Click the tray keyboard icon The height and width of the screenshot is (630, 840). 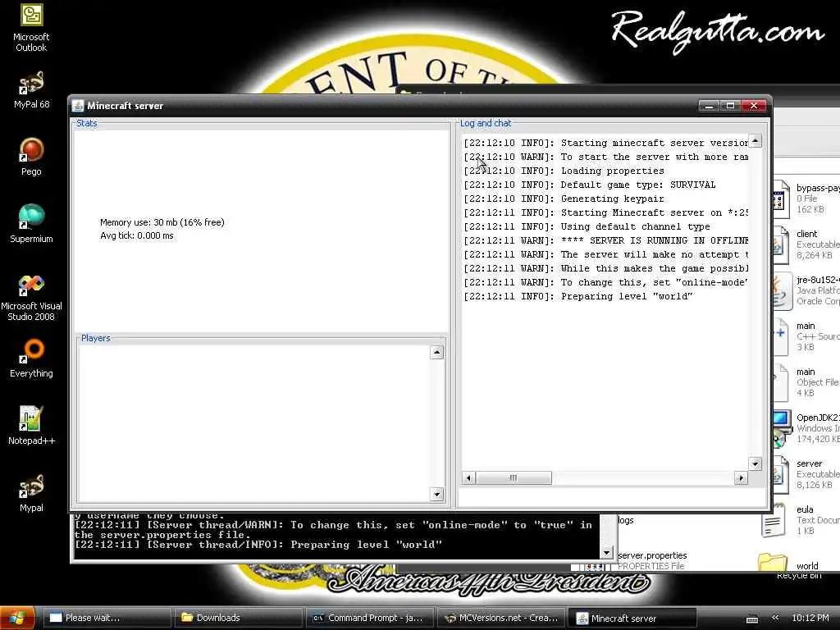(x=752, y=619)
